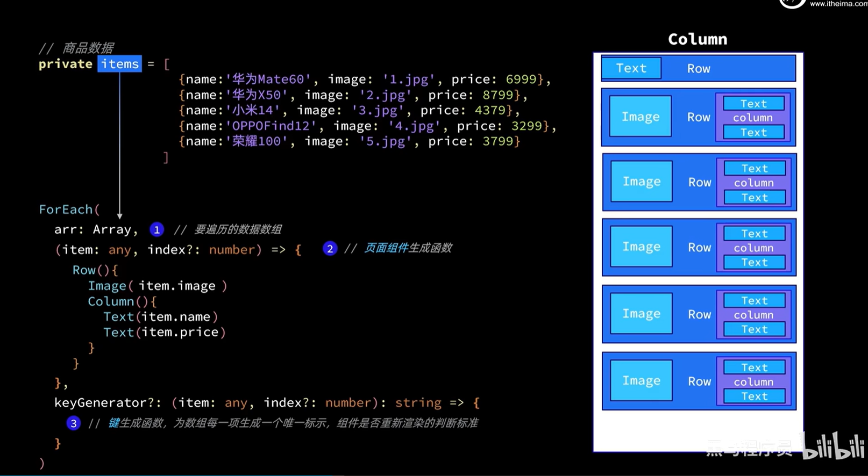868x476 pixels.
Task: Click the Text box in the diagram header row
Action: click(x=631, y=68)
